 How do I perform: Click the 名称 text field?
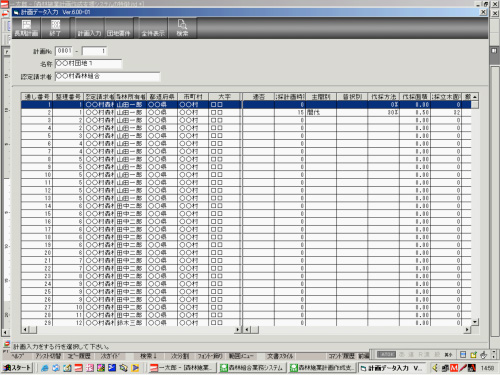point(89,63)
